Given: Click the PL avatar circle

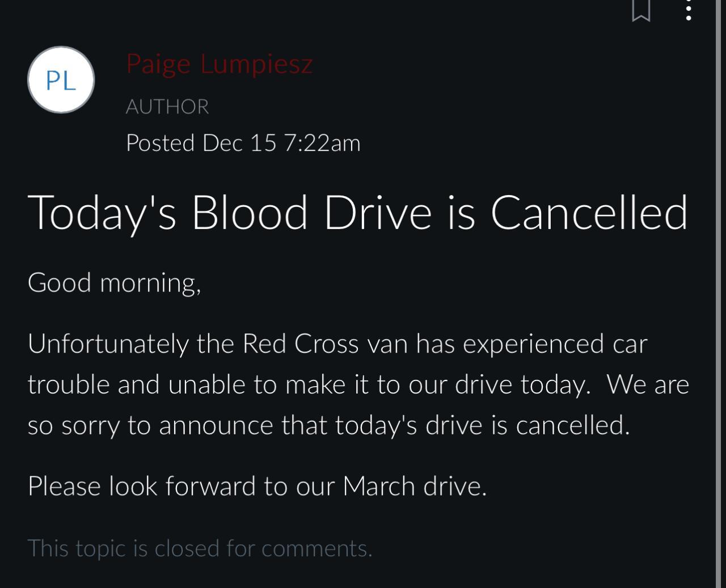Looking at the screenshot, I should (x=61, y=80).
